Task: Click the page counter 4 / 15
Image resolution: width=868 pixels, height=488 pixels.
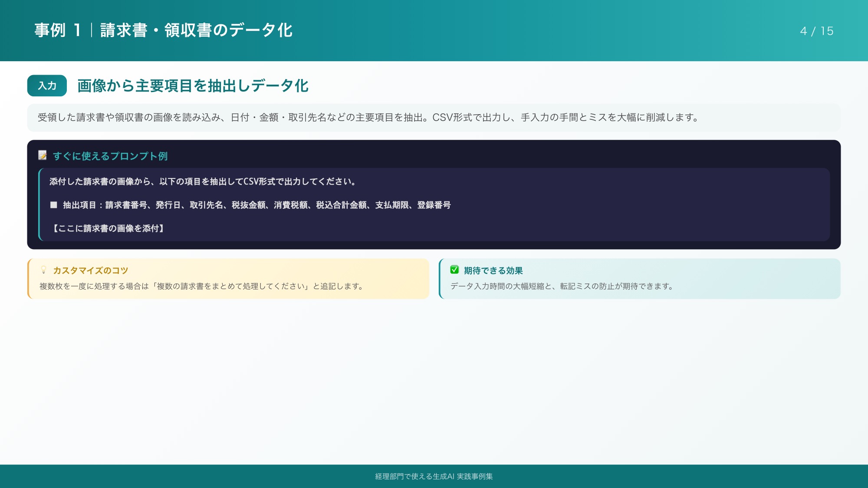Action: click(x=816, y=31)
